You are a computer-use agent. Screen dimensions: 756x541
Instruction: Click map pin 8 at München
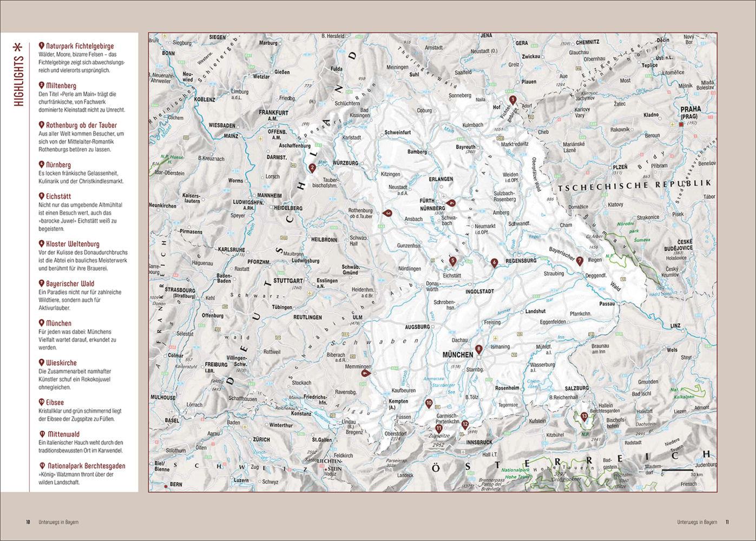tap(478, 349)
